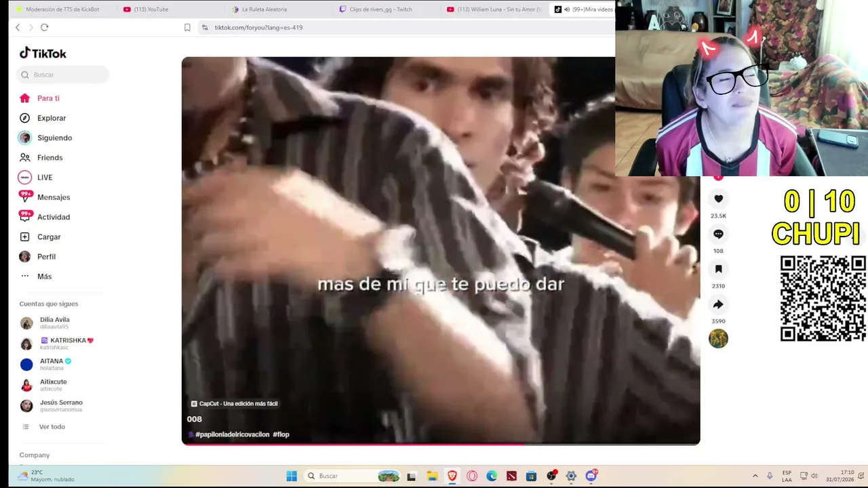Click the tiktok.com address bar URL
868x488 pixels.
(x=258, y=28)
